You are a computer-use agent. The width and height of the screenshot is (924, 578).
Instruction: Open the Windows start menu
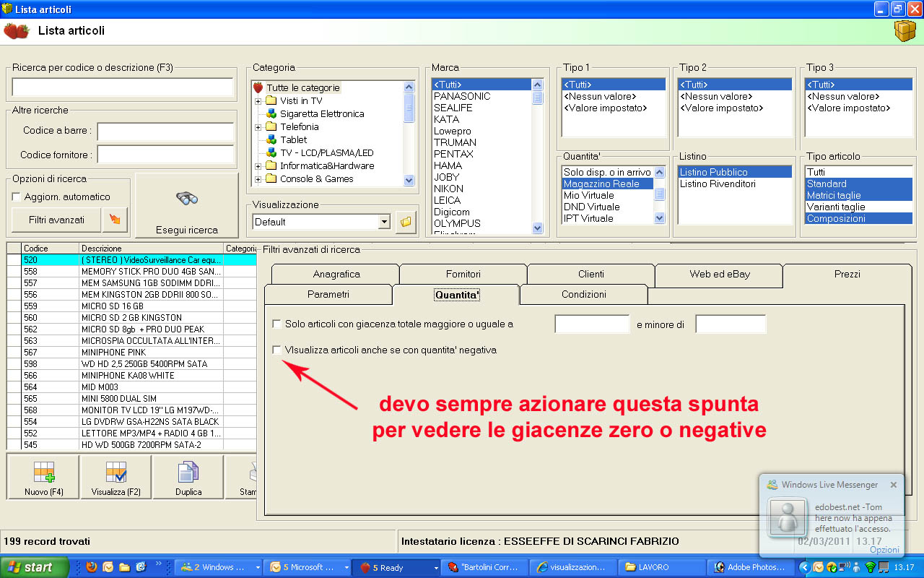click(35, 567)
